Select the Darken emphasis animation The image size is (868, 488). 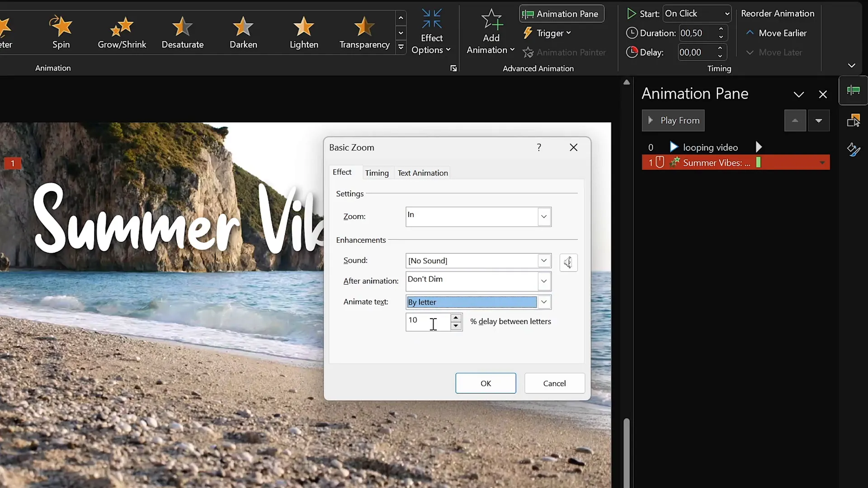(243, 32)
